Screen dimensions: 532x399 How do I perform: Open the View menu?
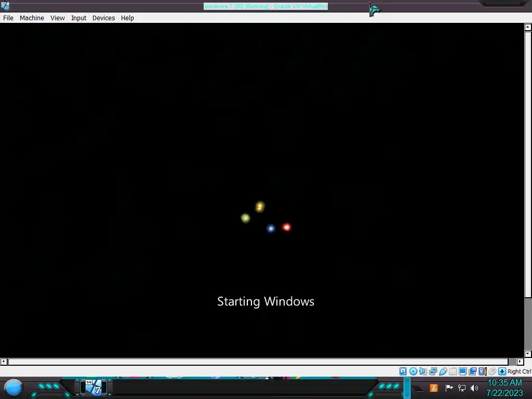(58, 18)
